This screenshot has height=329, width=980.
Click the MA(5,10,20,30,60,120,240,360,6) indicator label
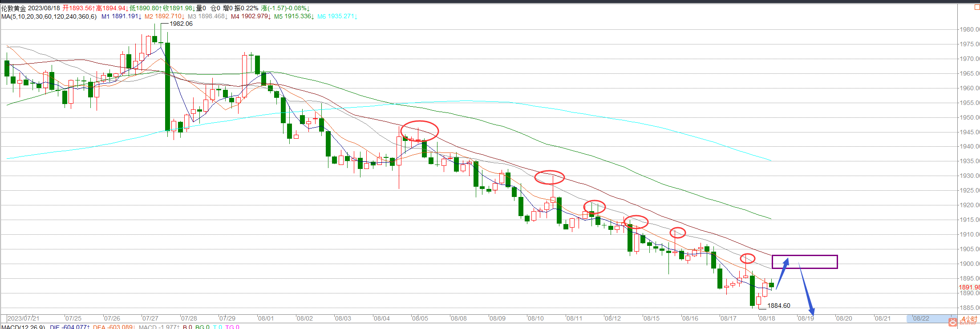point(49,16)
